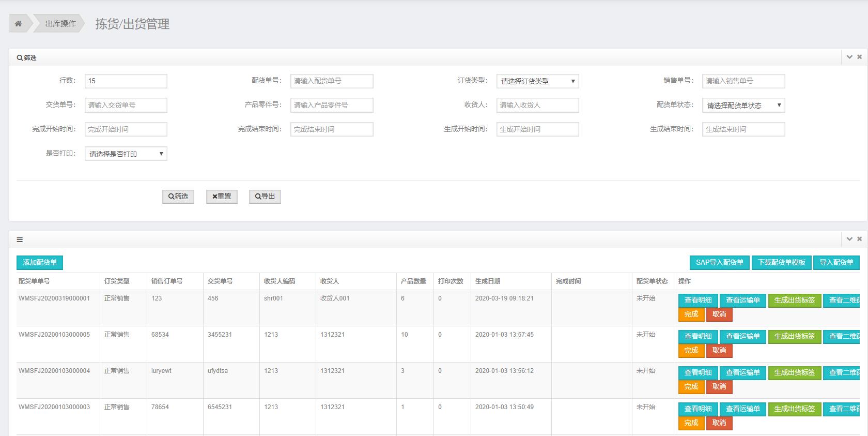The image size is (868, 436).
Task: Close the filter panel with the X icon
Action: pyautogui.click(x=860, y=57)
